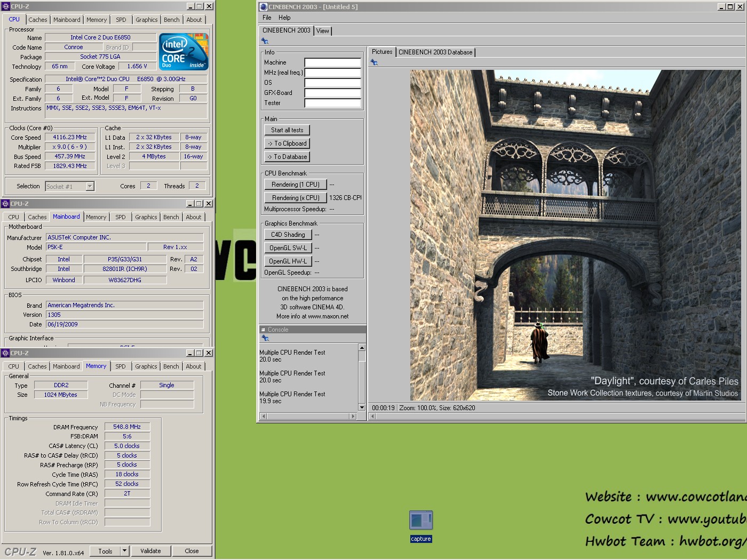This screenshot has width=747, height=560.
Task: Click the Mainboard CPU-Z window title icon
Action: 5,204
